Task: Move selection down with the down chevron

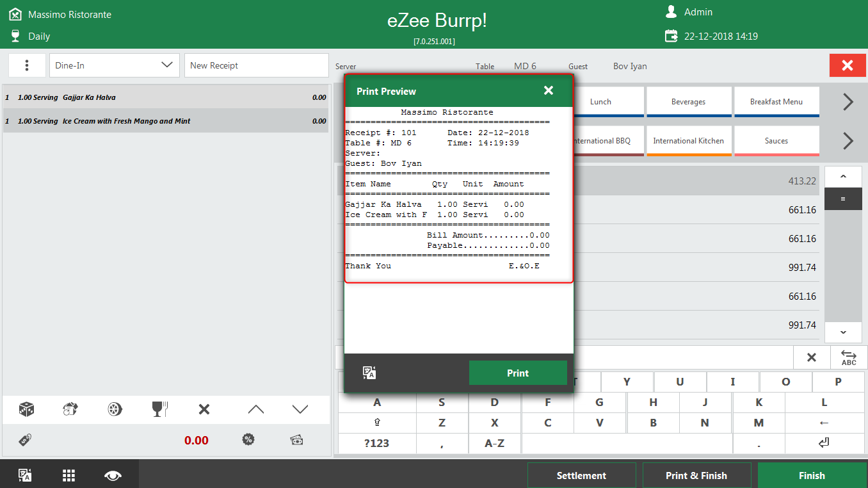Action: point(300,409)
